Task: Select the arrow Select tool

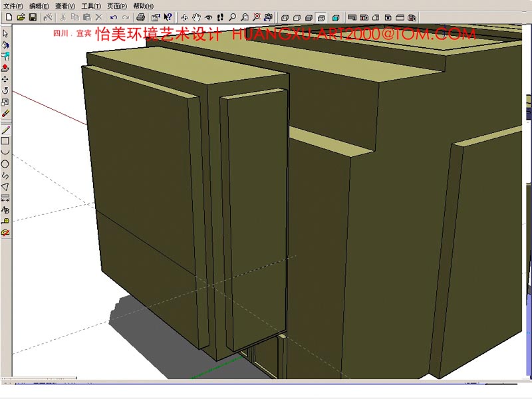Action: pyautogui.click(x=5, y=33)
